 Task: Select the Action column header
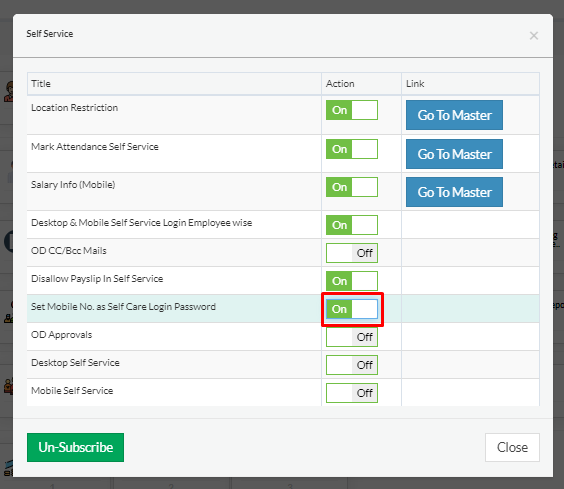click(x=340, y=84)
